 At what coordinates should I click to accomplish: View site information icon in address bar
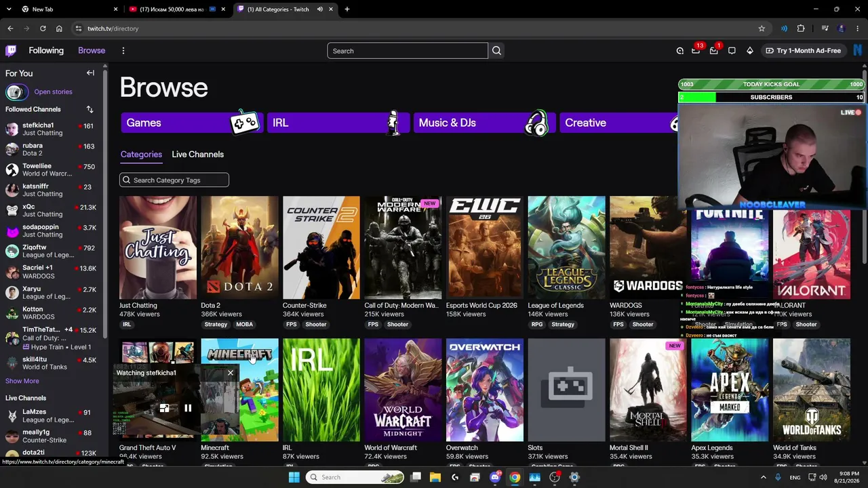tap(79, 28)
